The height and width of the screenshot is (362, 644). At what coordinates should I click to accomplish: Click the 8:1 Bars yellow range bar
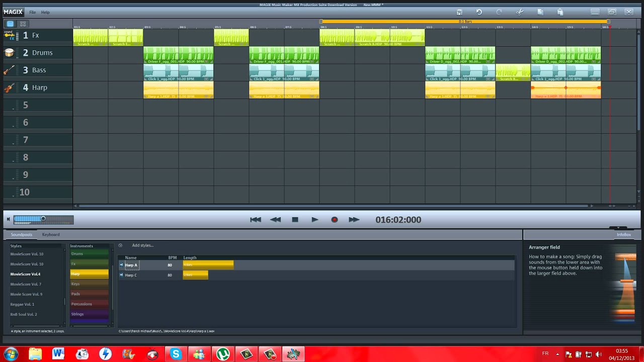click(x=464, y=22)
